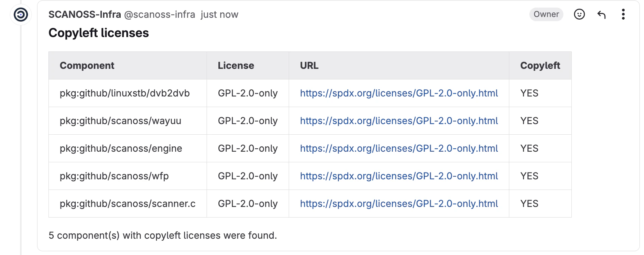Click the 'Copyleft licenses' heading

pos(99,33)
